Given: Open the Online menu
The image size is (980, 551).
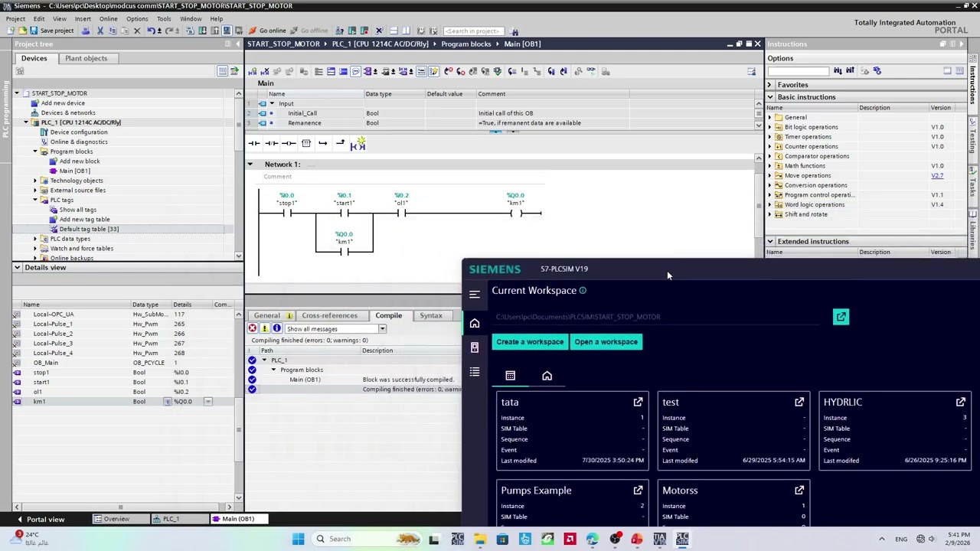Looking at the screenshot, I should 108,18.
